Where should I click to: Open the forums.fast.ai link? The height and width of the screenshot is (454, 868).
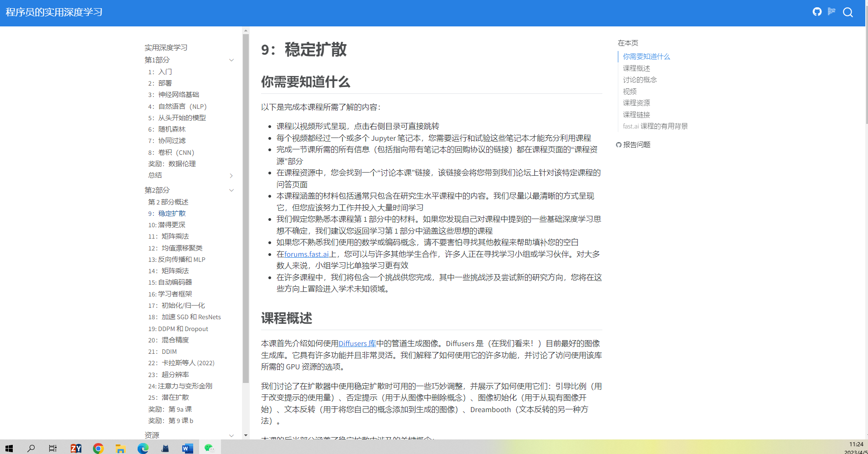(x=307, y=254)
